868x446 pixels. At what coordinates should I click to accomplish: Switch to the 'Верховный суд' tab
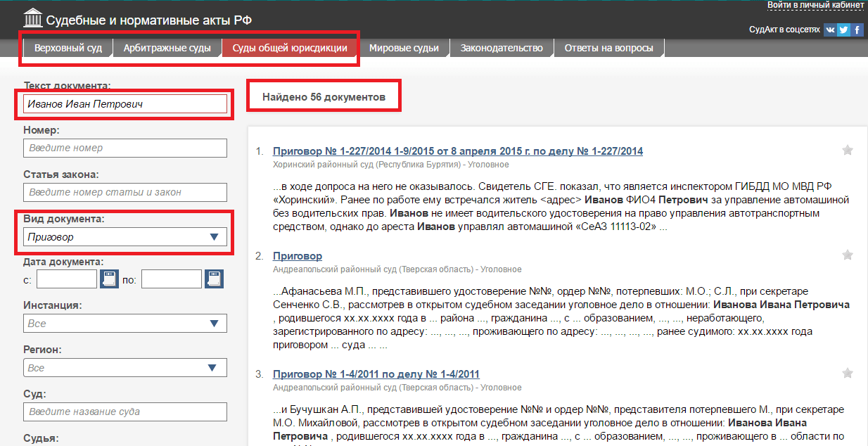[x=68, y=49]
